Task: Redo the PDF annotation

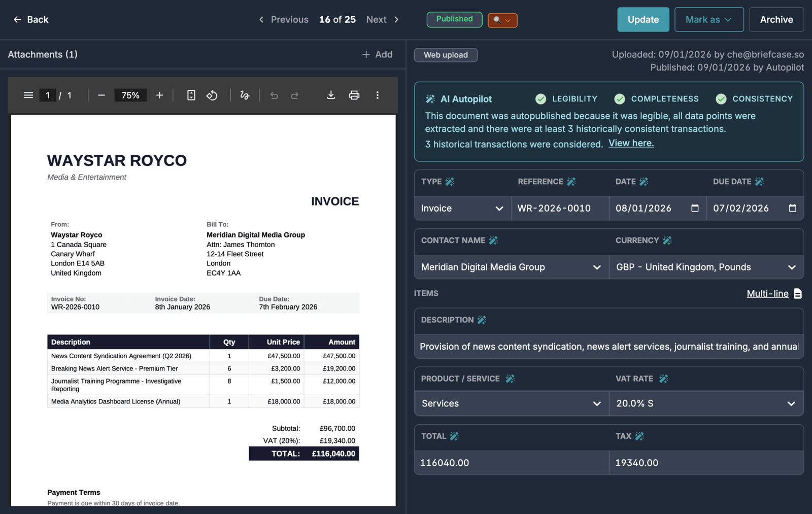Action: [294, 95]
